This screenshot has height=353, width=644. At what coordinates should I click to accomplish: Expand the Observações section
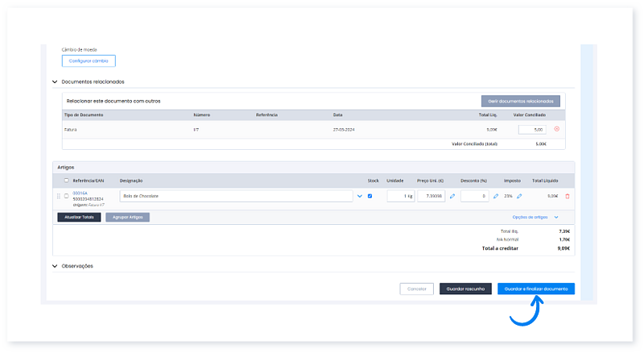click(55, 265)
